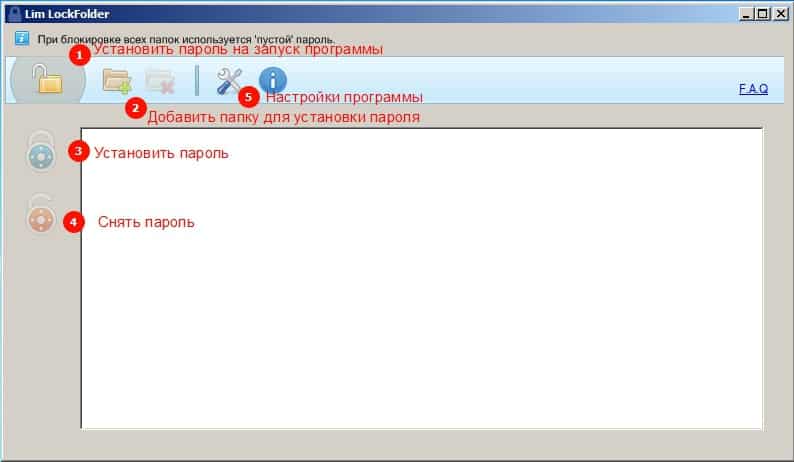Screen dimensions: 794x462
Task: Maximize the Lim LockFolder window
Action: click(x=762, y=14)
